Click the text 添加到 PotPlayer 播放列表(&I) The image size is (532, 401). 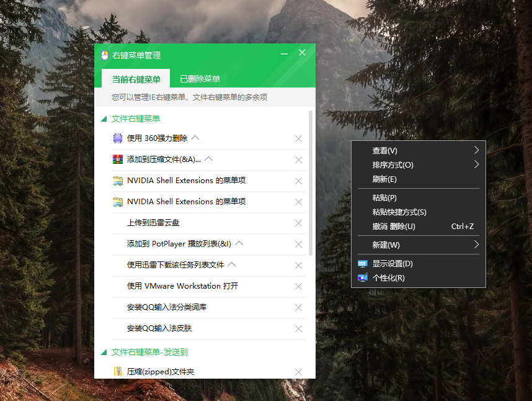[x=179, y=244]
